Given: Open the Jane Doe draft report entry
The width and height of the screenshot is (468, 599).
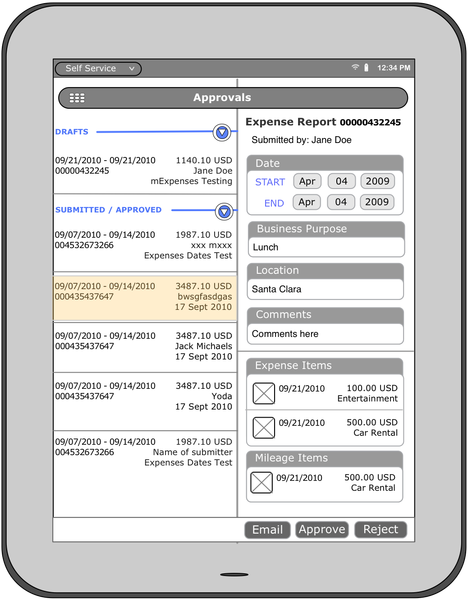Looking at the screenshot, I should point(145,171).
